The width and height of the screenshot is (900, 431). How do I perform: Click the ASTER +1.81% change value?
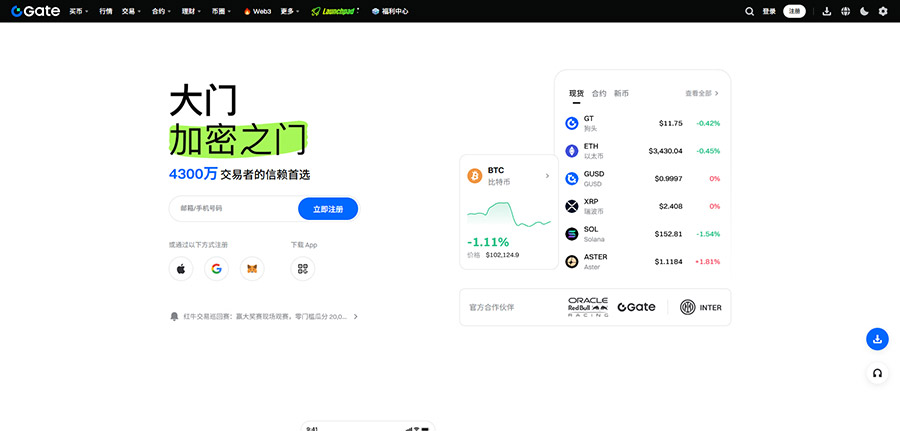(707, 262)
